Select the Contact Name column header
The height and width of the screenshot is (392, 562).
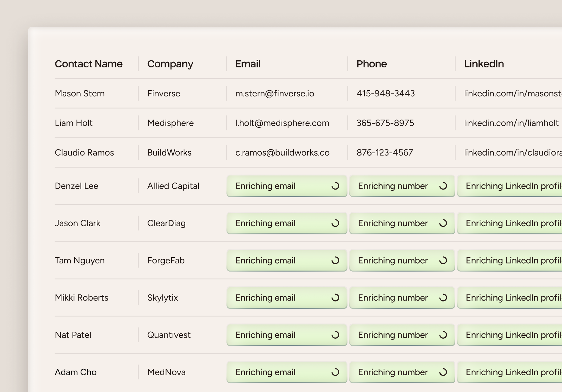(x=89, y=64)
